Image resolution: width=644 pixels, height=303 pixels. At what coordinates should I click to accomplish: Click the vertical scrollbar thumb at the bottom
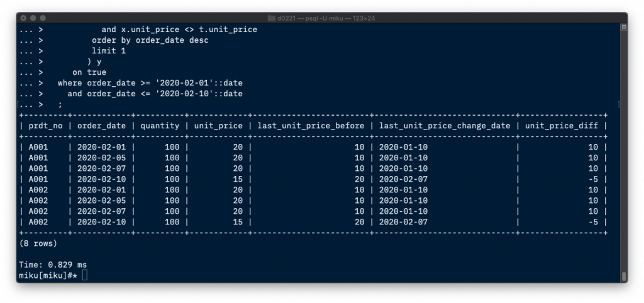coord(624,276)
